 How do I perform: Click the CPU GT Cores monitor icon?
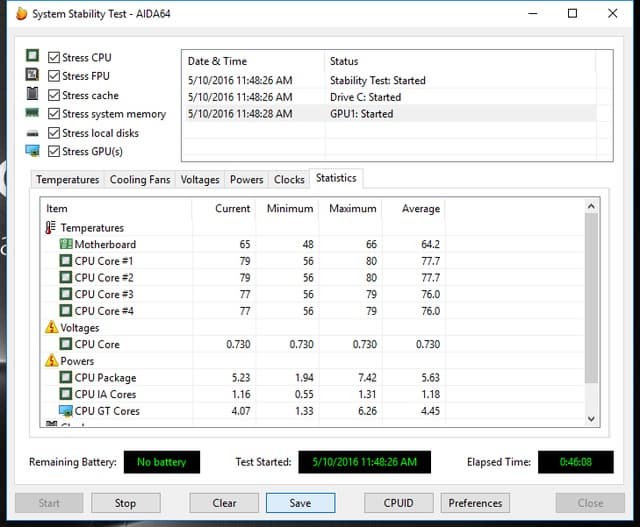[x=66, y=411]
